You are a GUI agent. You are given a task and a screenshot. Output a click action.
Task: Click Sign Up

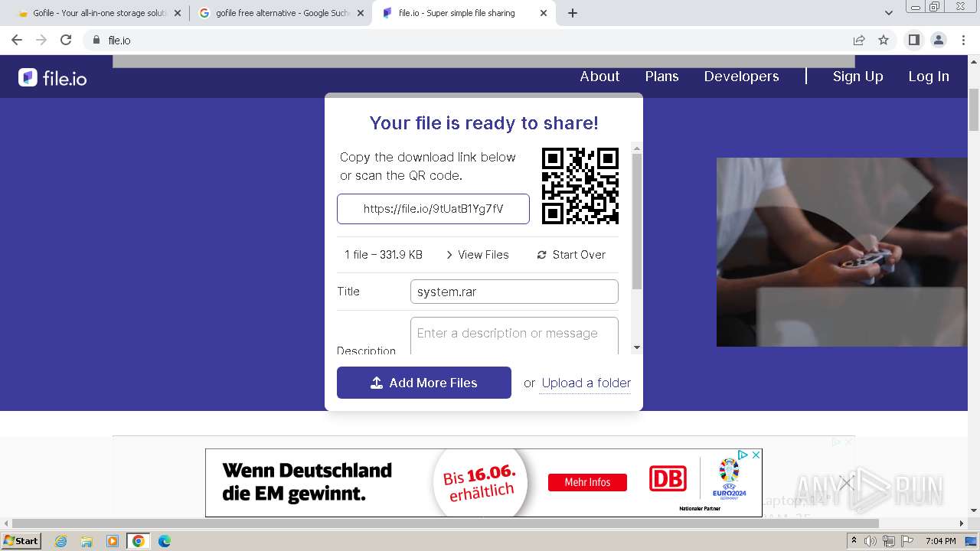tap(858, 77)
